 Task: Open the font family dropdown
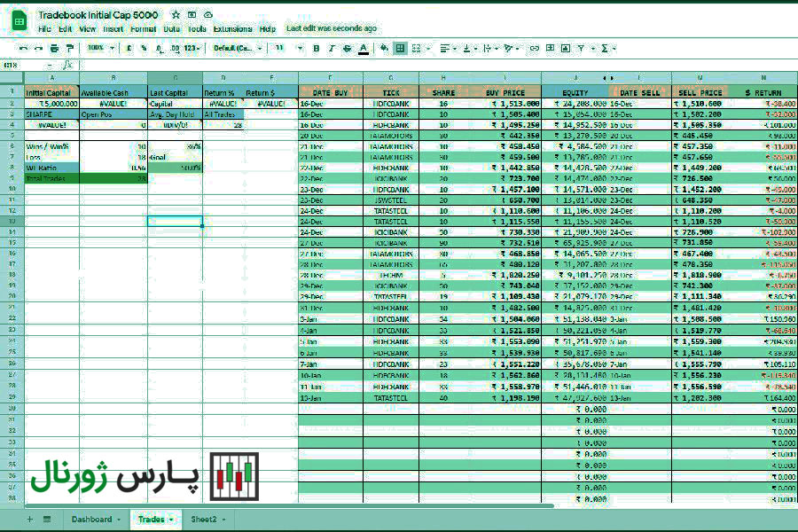[238, 49]
